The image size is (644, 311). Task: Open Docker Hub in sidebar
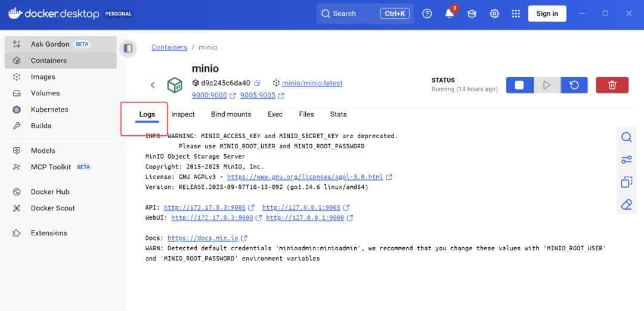[x=60, y=192]
